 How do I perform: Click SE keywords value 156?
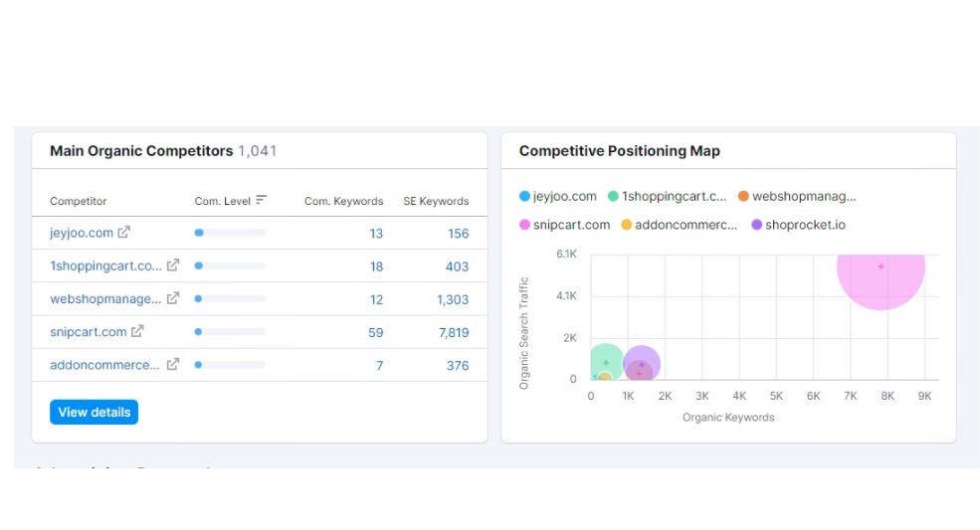click(x=458, y=234)
